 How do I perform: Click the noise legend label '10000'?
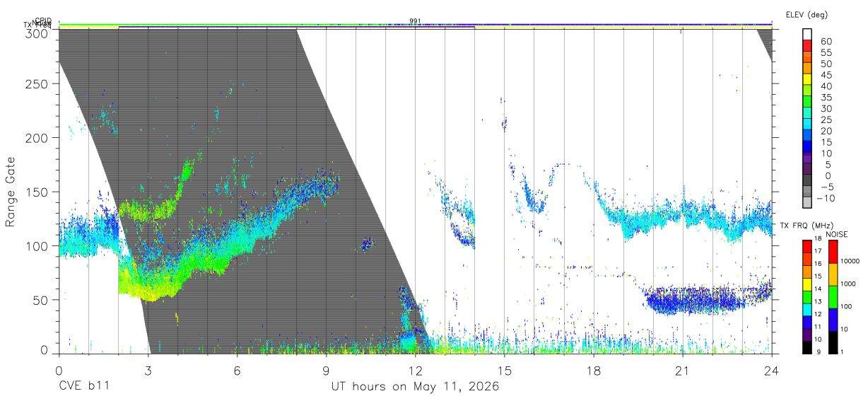tap(850, 261)
